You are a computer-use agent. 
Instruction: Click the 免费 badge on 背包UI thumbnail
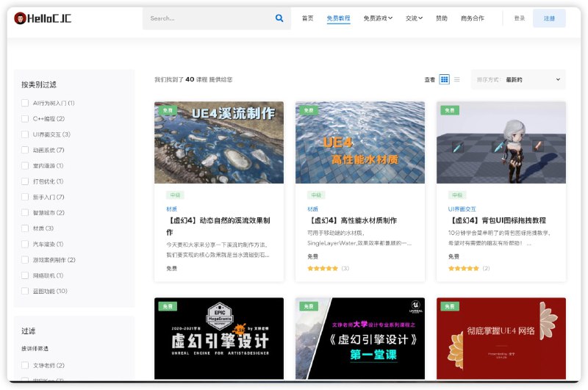(450, 110)
